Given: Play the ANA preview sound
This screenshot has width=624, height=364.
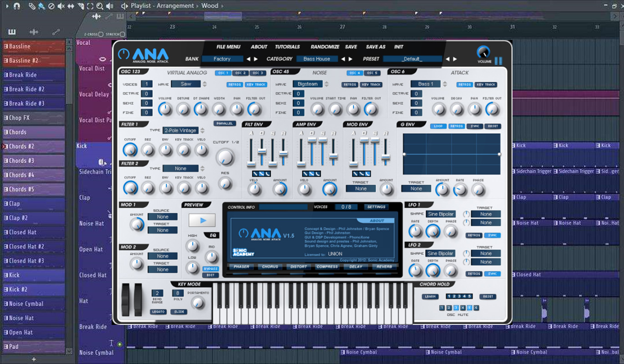Looking at the screenshot, I should [x=203, y=220].
